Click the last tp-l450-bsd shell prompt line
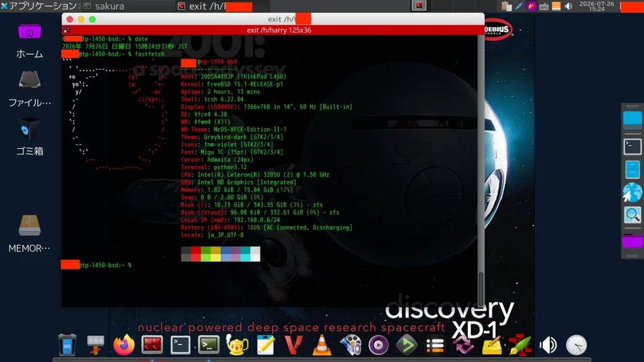The image size is (644, 362). click(96, 265)
